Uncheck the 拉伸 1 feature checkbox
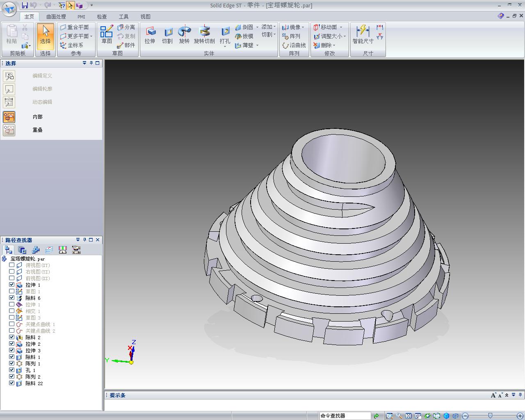 click(11, 285)
